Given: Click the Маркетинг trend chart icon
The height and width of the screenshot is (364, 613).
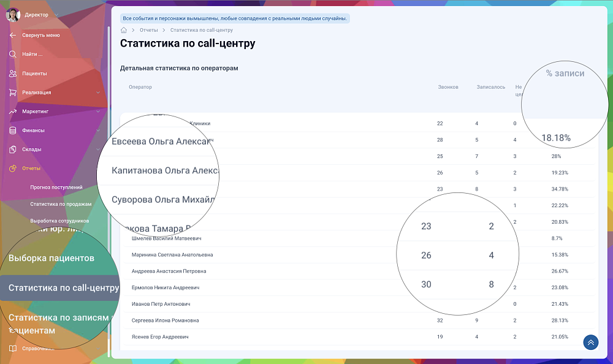Looking at the screenshot, I should (x=13, y=112).
